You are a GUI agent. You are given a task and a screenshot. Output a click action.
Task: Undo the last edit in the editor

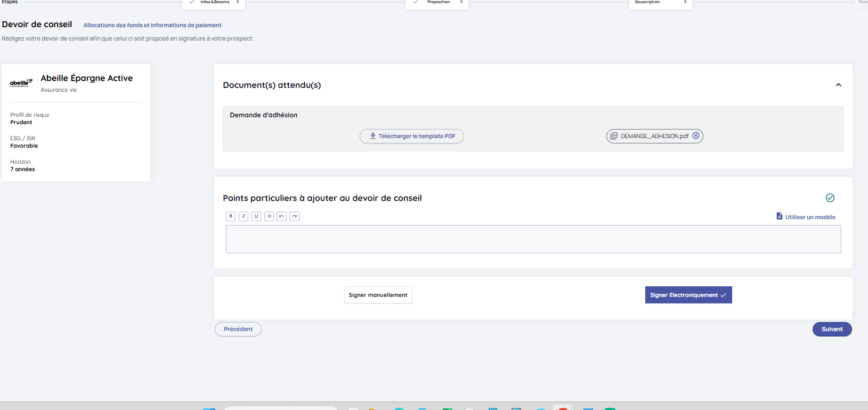(282, 216)
